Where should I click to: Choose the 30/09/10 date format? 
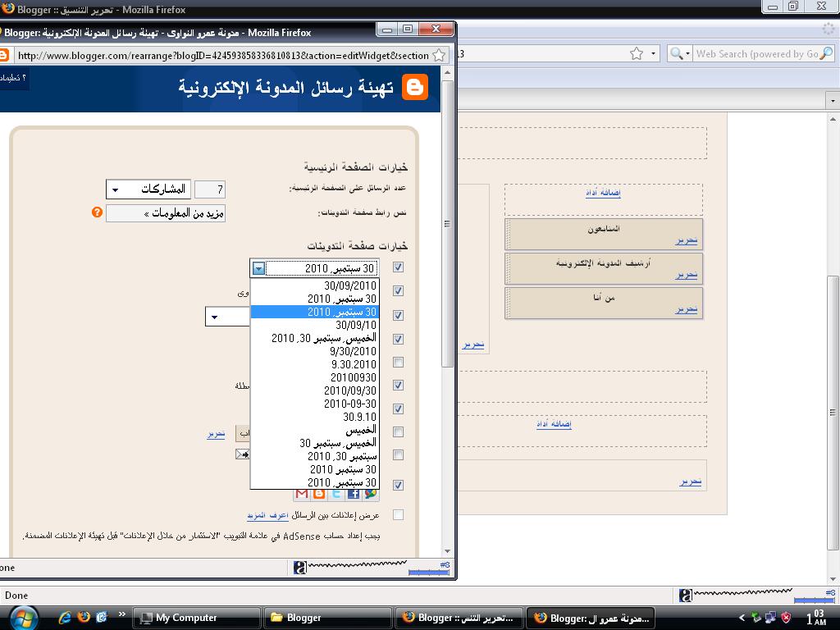click(x=315, y=325)
